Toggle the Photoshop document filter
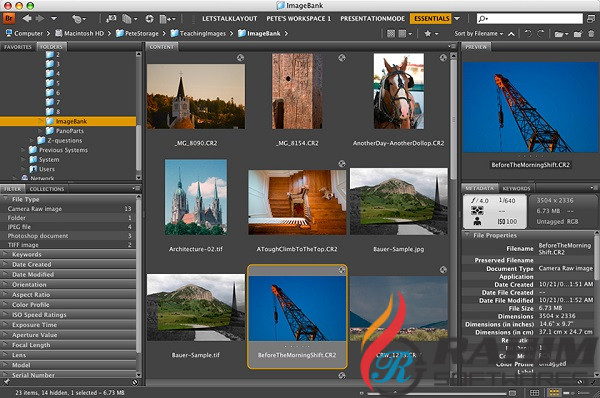 68,236
